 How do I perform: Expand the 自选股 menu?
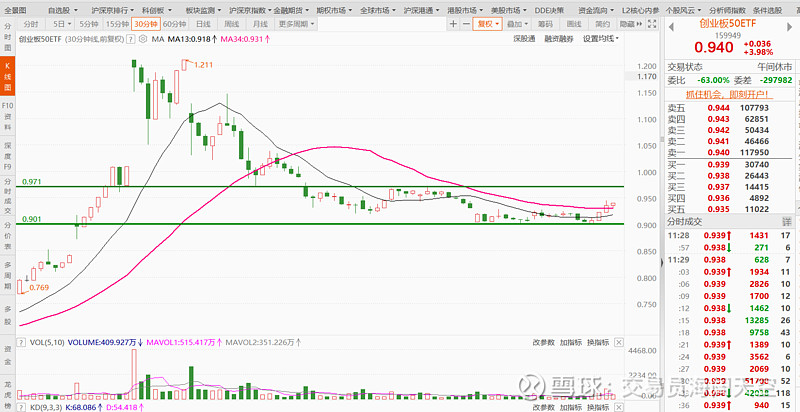tap(64, 10)
